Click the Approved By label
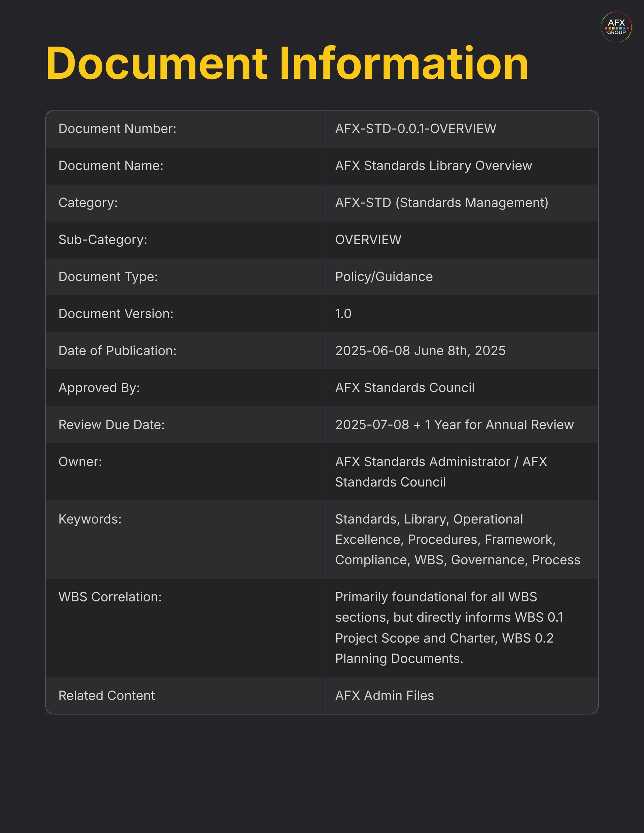The image size is (644, 833). click(x=99, y=388)
